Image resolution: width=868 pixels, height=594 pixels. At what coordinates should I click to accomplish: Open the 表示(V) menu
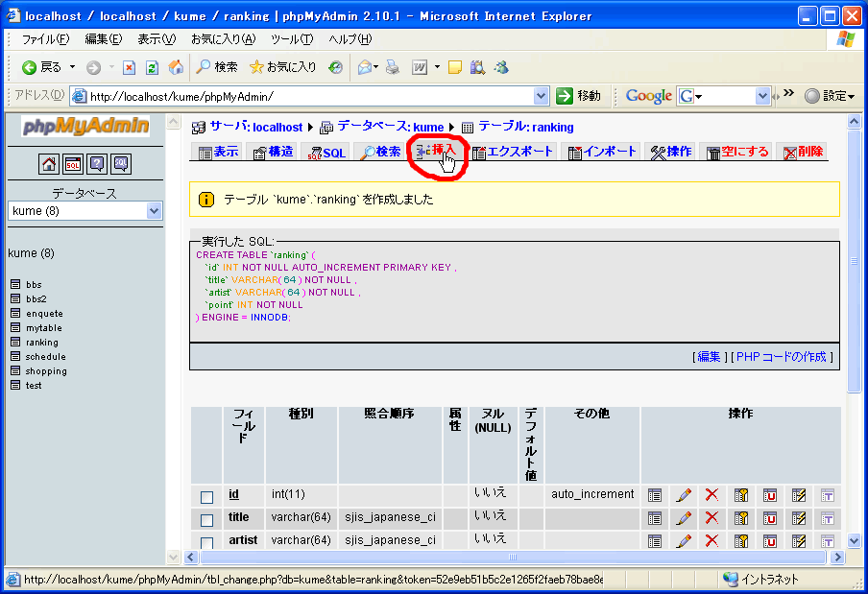[x=157, y=39]
